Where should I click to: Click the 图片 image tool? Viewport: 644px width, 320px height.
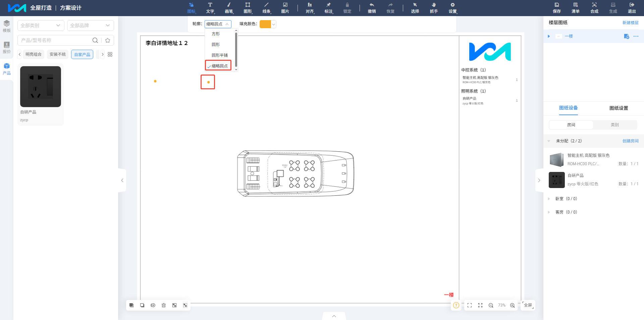point(285,8)
